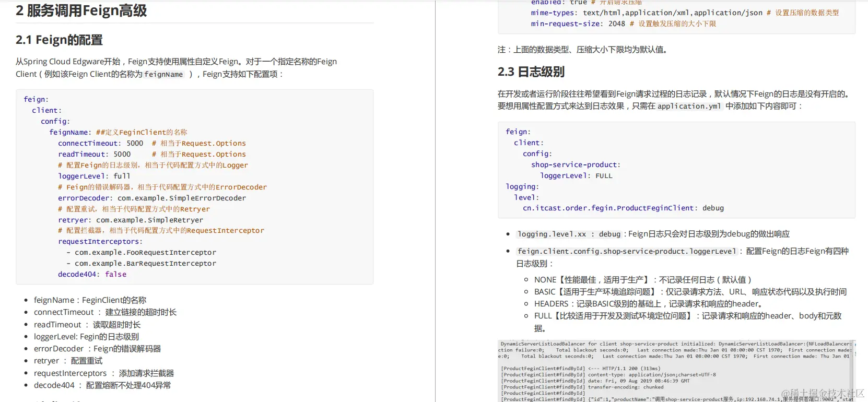This screenshot has width=868, height=402.
Task: Click the 'loggerLevel: full' code line
Action: coord(94,176)
